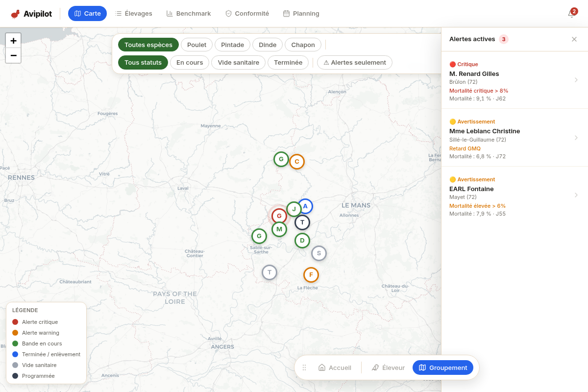The height and width of the screenshot is (392, 588).
Task: Zoom out on the map
Action: click(13, 55)
